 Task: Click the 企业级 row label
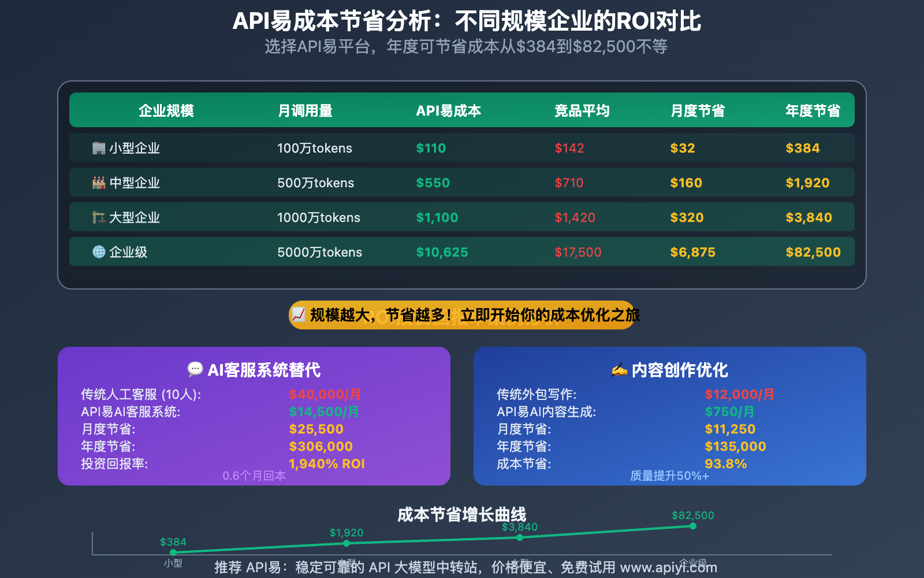coord(128,252)
